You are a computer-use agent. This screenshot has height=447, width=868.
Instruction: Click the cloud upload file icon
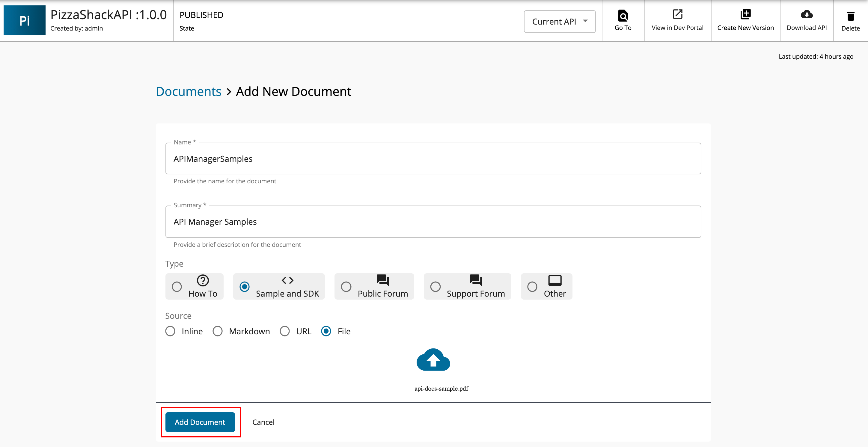[433, 360]
